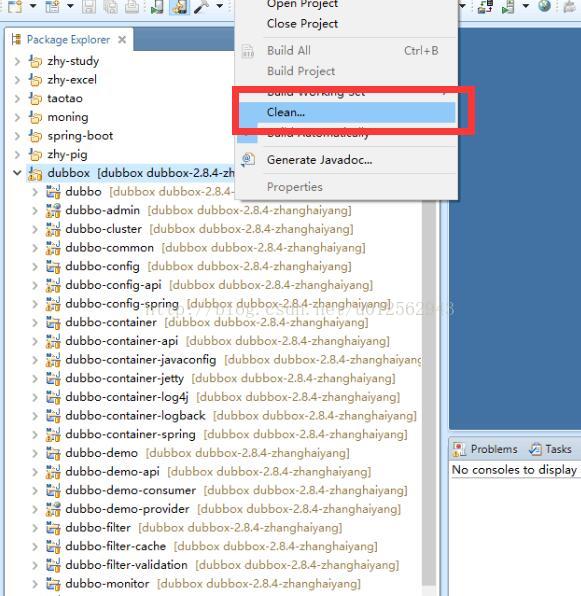
Task: Click the spring-boot project folder icon
Action: (35, 135)
